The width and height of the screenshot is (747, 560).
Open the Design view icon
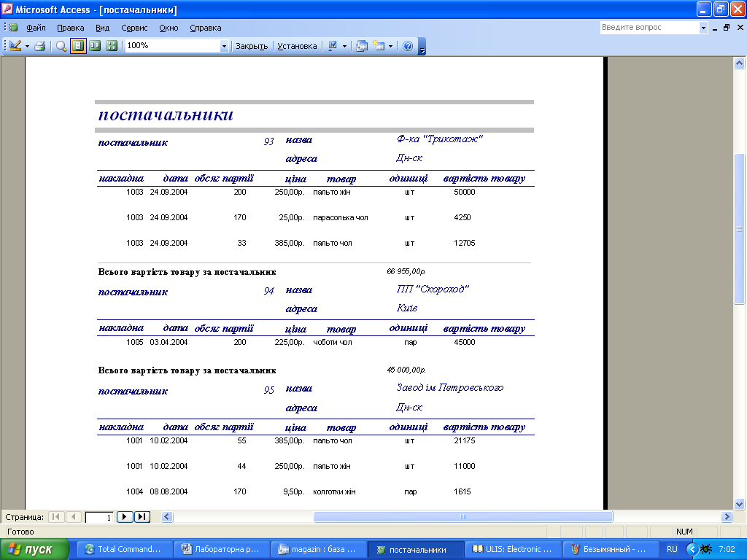click(15, 46)
